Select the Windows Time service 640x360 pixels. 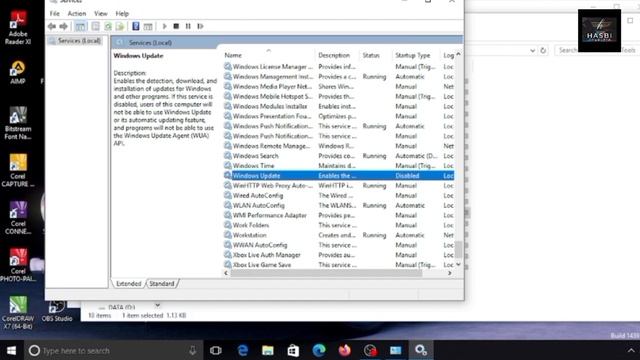pos(339,166)
